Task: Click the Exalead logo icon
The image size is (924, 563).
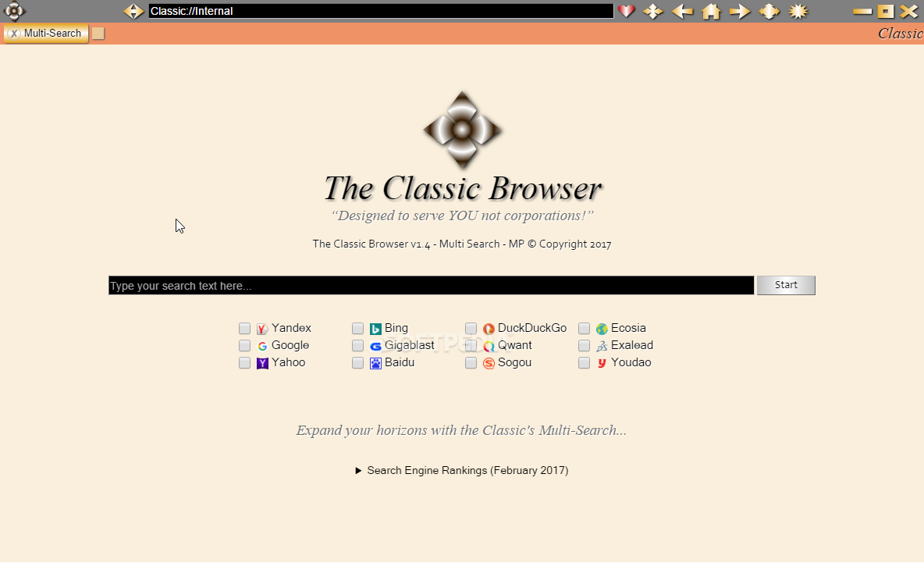Action: (602, 346)
